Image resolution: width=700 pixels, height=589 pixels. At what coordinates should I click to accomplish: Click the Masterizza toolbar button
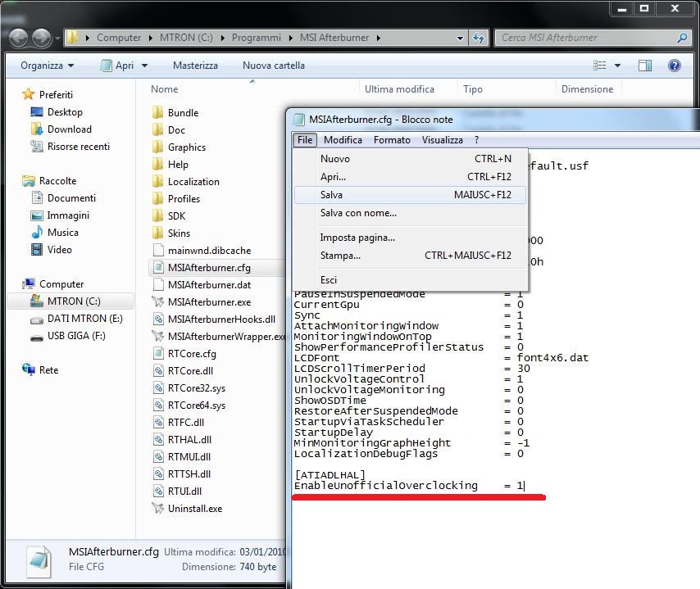tap(196, 66)
